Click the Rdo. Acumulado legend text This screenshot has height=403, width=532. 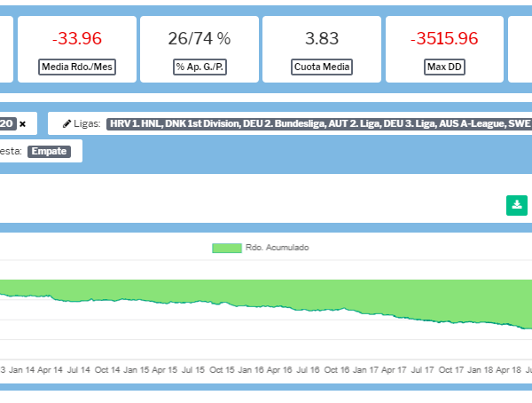click(278, 248)
